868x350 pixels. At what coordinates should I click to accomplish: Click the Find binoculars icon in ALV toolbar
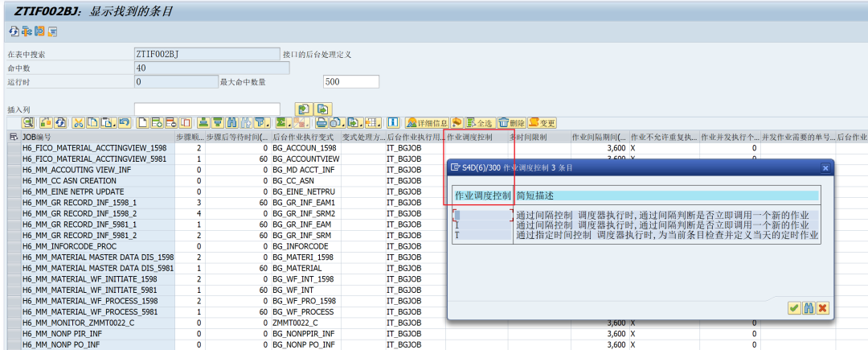232,122
